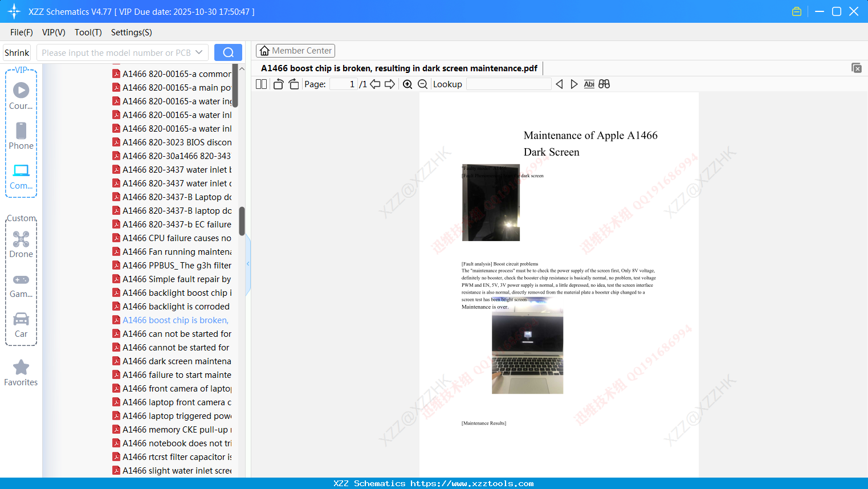868x489 pixels.
Task: Click the Lookup text field
Action: pos(509,84)
